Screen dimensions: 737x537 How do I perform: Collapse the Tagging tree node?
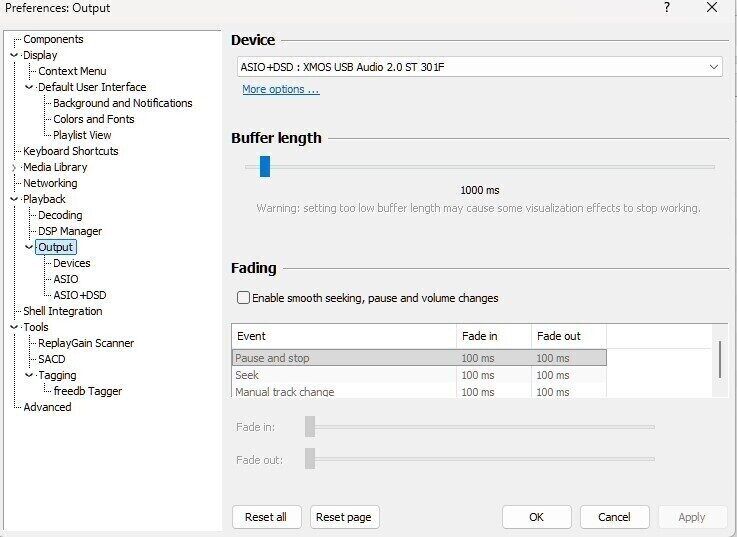point(29,375)
